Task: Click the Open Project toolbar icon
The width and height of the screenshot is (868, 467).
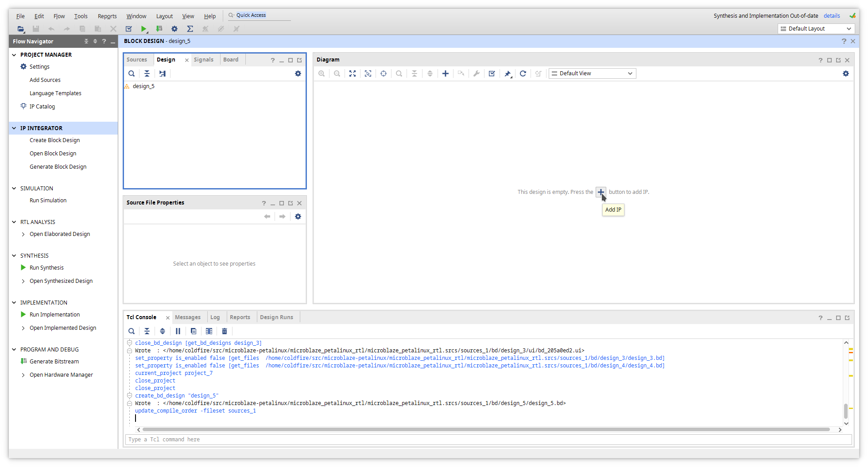Action: tap(20, 29)
